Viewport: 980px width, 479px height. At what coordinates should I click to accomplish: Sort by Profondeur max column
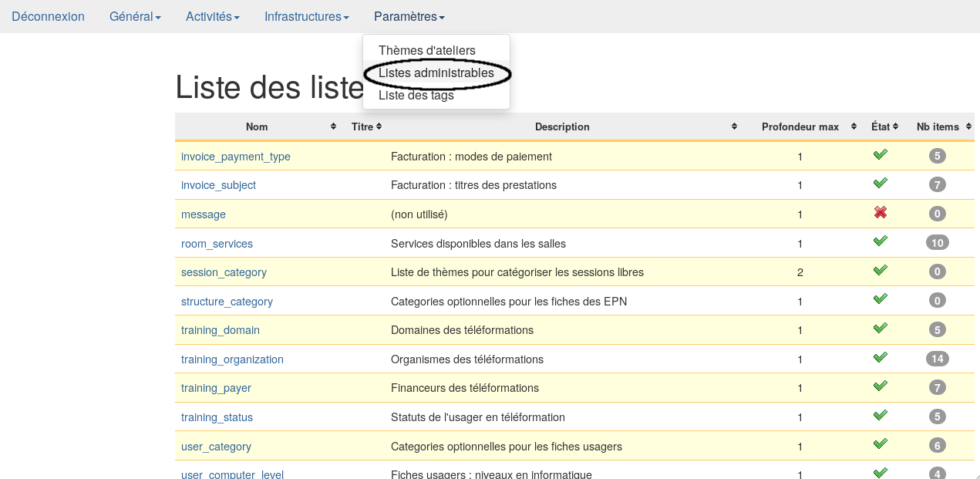click(x=854, y=126)
